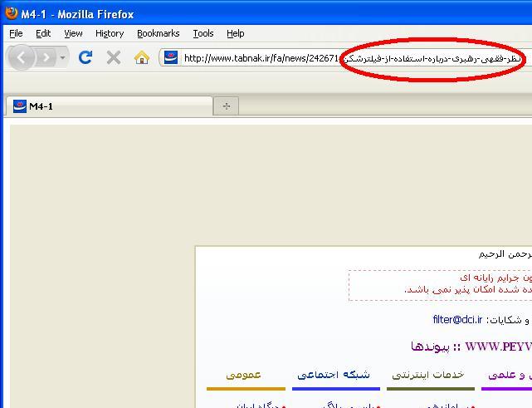Open the History menu
532x408 pixels.
pyautogui.click(x=109, y=33)
